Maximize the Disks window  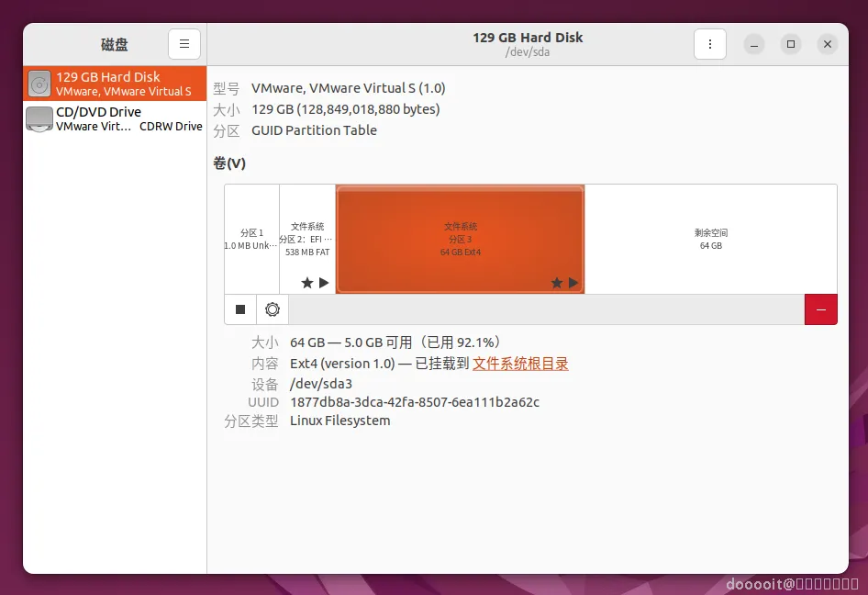[791, 44]
